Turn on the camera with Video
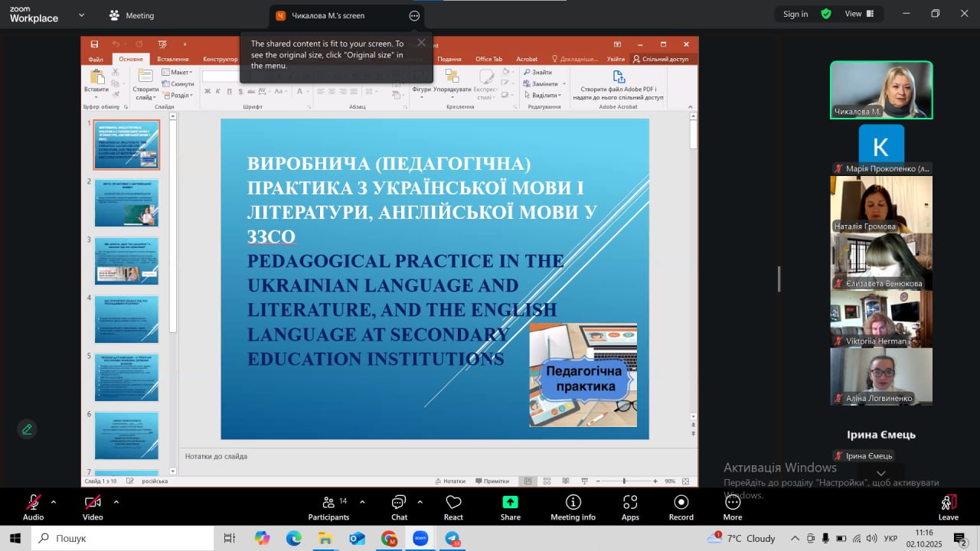Image resolution: width=980 pixels, height=551 pixels. click(93, 507)
